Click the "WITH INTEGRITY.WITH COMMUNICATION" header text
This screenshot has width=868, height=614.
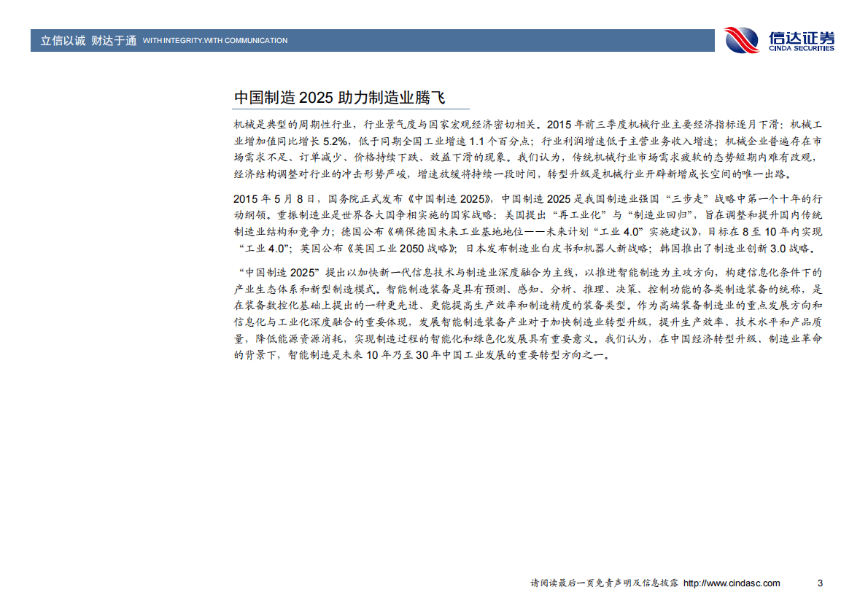tap(216, 42)
